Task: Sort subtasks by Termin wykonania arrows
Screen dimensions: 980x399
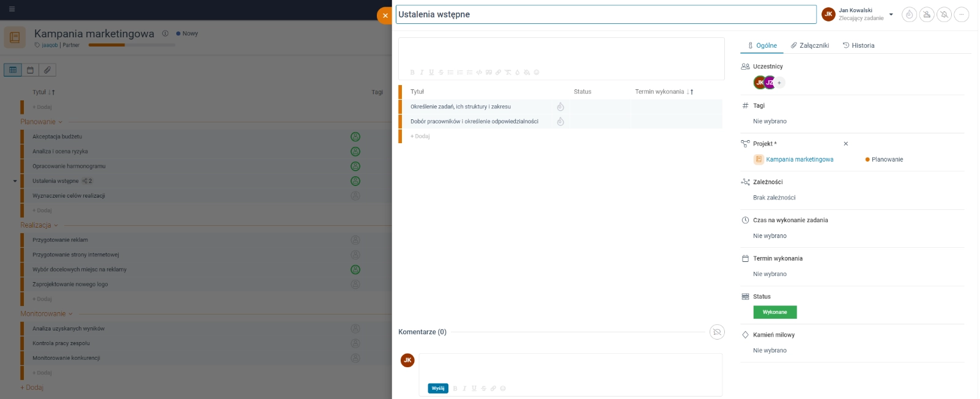Action: 691,92
